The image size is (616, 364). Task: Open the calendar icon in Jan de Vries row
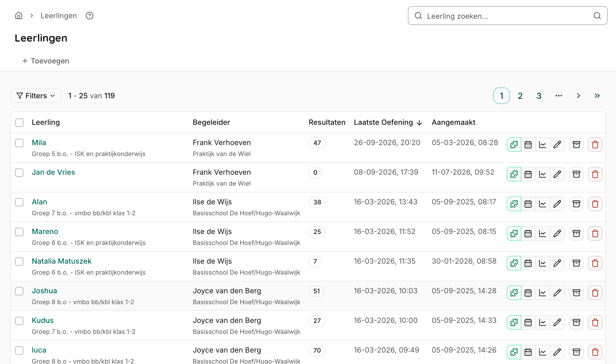click(x=528, y=174)
